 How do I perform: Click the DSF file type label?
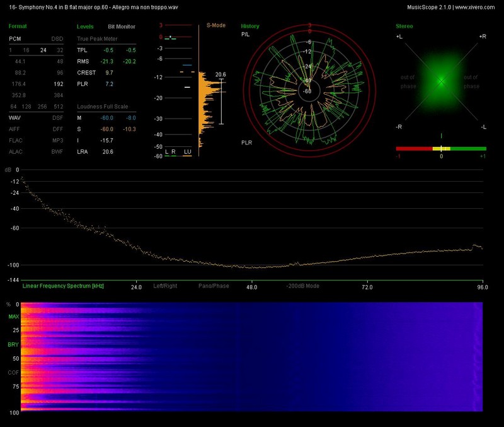point(58,118)
